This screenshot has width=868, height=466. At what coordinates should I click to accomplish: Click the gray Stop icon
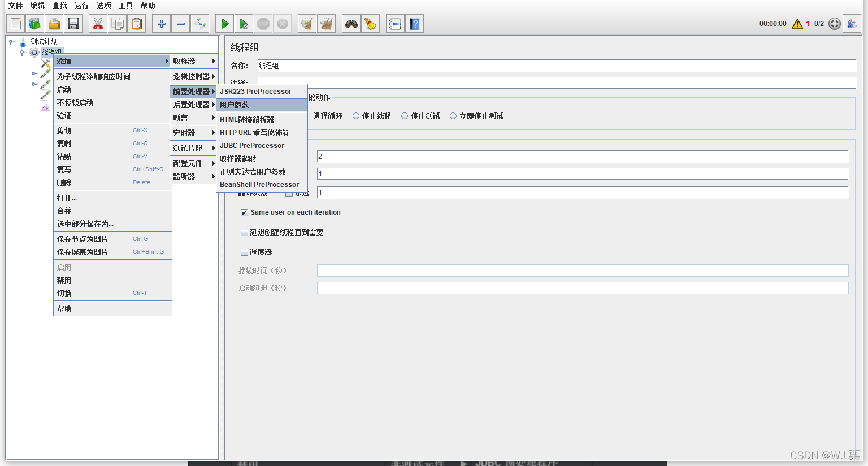coord(263,24)
